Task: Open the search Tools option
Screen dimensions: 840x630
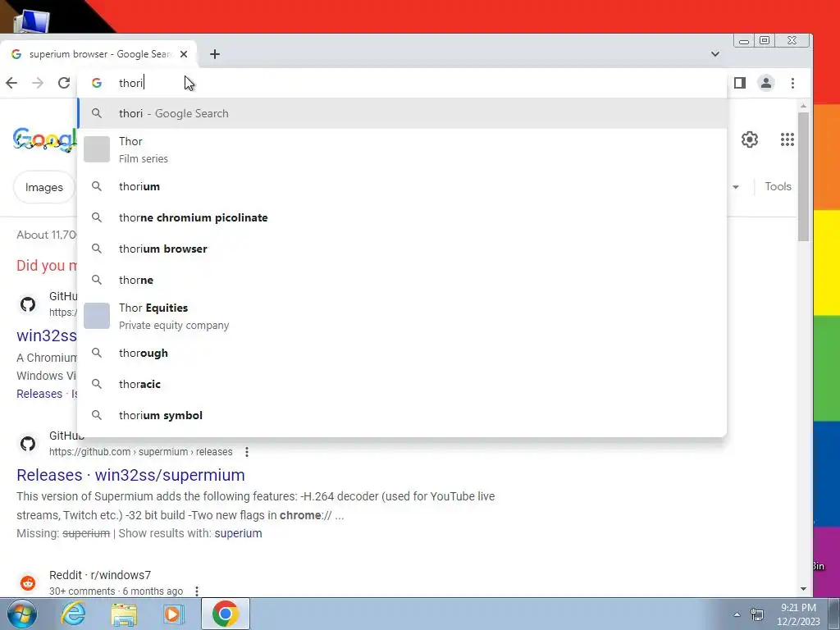Action: [778, 186]
